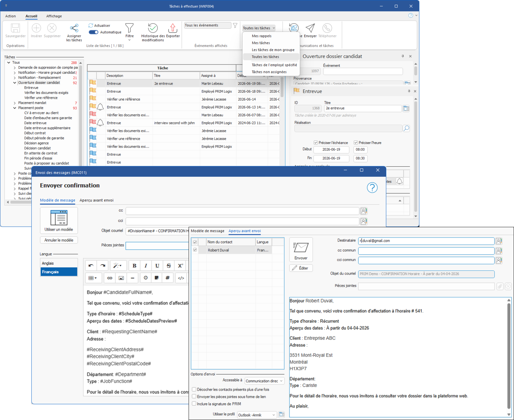This screenshot has height=420, width=514.
Task: Click Utiliser un modèle template icon
Action: [59, 218]
